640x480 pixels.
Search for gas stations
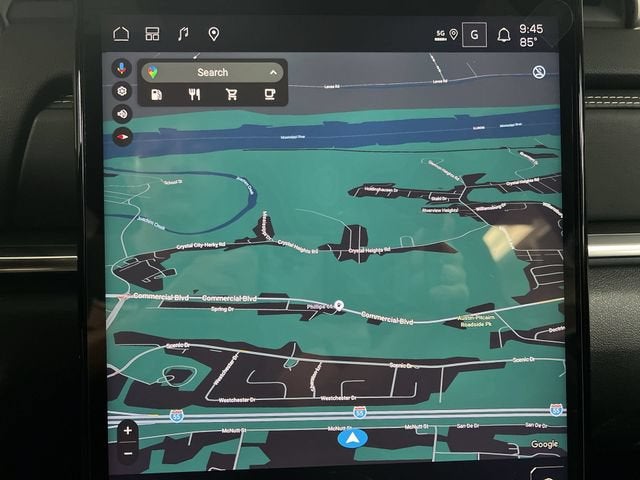tap(157, 95)
